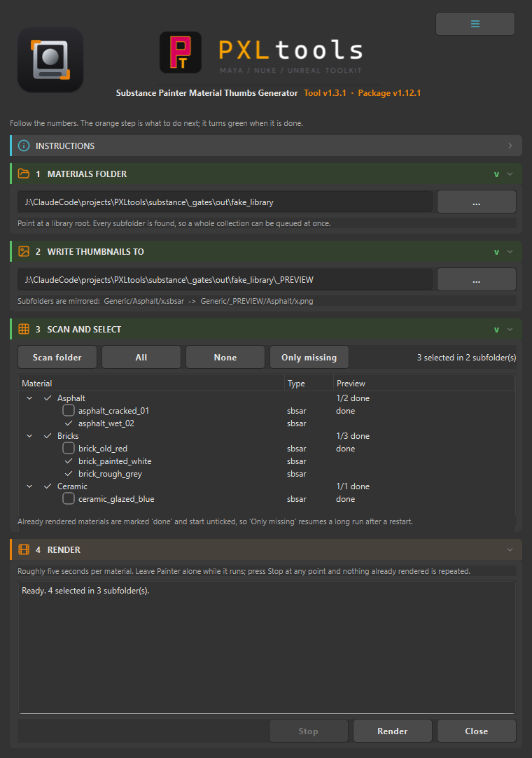Click the '3 selected in 2 subfolder(s)' label
532x758 pixels.
[466, 357]
